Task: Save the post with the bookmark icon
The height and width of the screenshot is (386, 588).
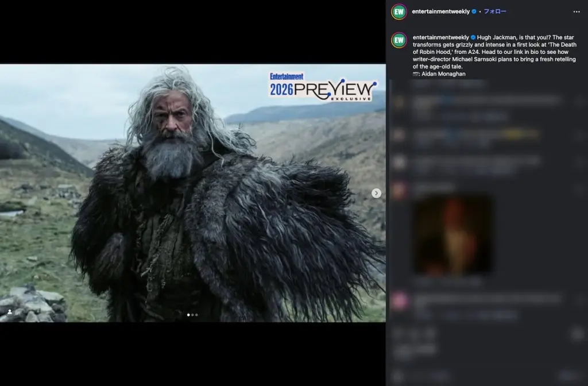Action: [577, 334]
